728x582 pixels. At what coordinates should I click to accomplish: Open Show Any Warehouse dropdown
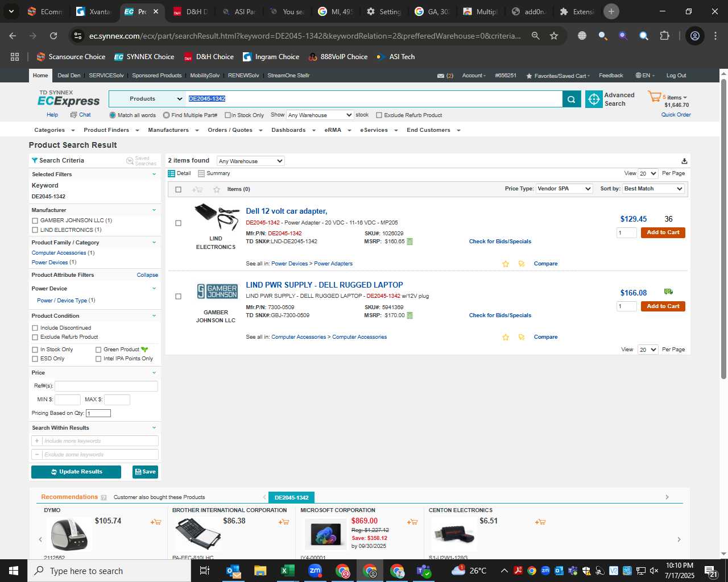(320, 115)
